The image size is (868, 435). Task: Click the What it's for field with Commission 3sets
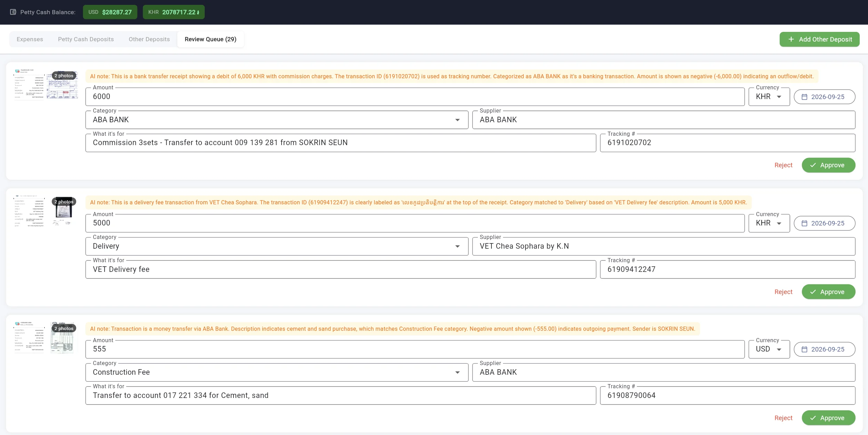tap(340, 143)
